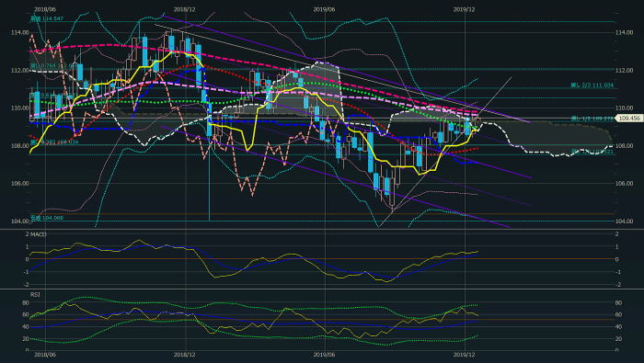644x363 pixels.
Task: Click MACD left-axis value -1
Action: (26, 272)
